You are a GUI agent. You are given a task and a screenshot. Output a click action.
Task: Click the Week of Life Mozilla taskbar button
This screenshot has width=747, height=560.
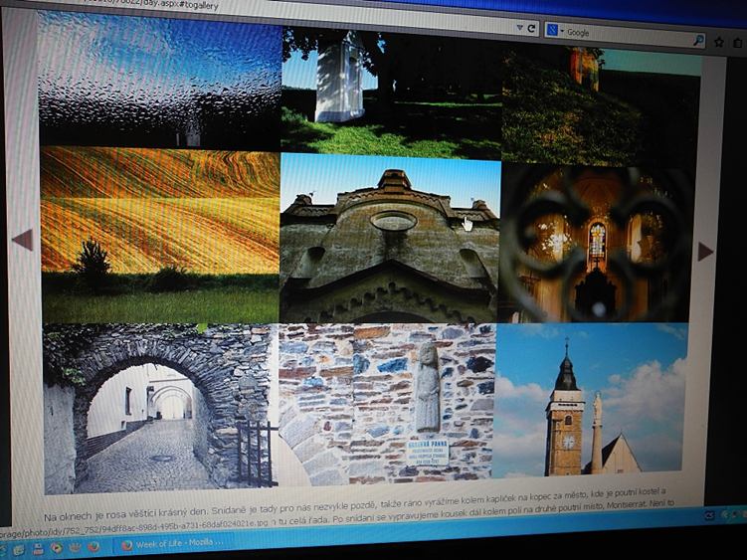tap(171, 544)
